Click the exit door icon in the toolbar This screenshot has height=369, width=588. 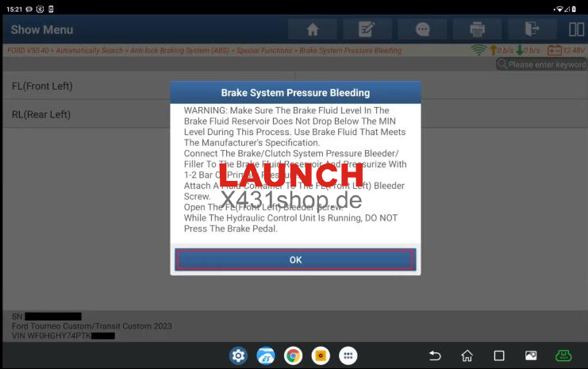(532, 29)
